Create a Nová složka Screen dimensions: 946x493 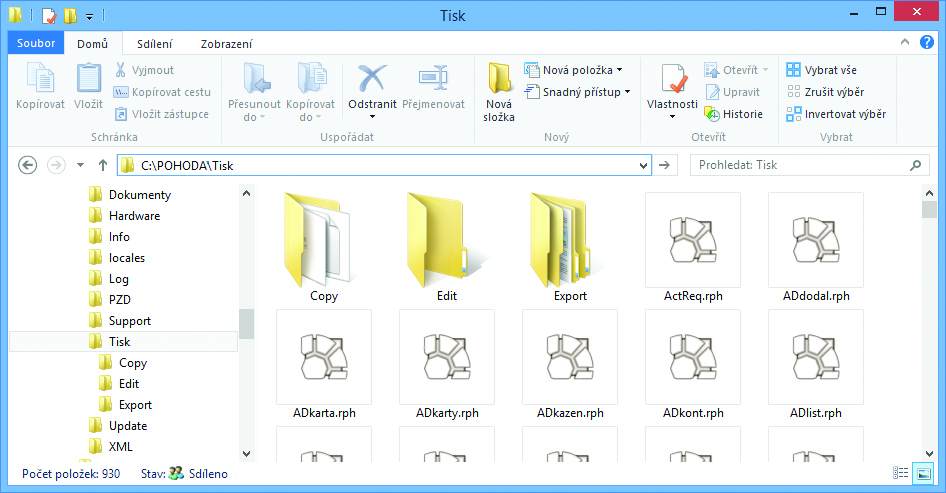[499, 92]
